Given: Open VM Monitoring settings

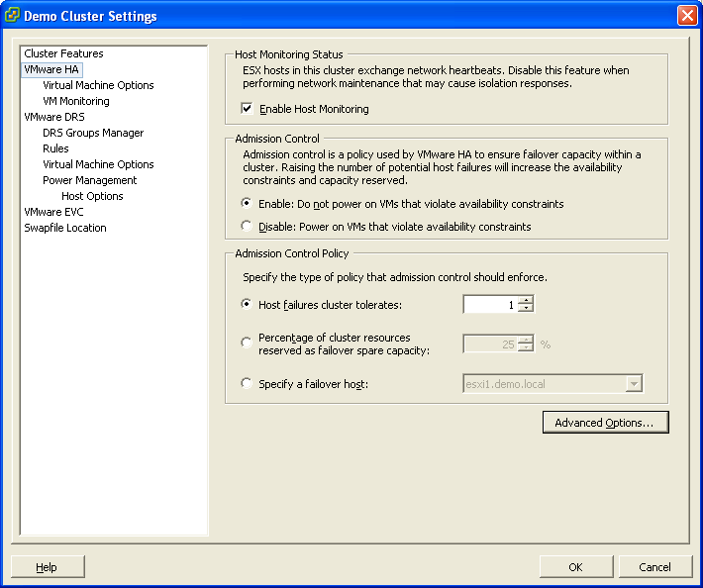Looking at the screenshot, I should coord(76,101).
